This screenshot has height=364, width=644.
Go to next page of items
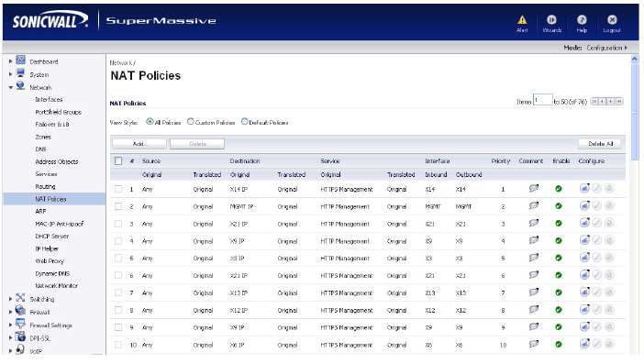tap(611, 102)
